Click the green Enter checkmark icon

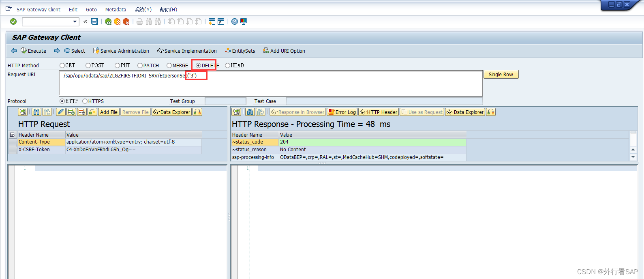[13, 21]
